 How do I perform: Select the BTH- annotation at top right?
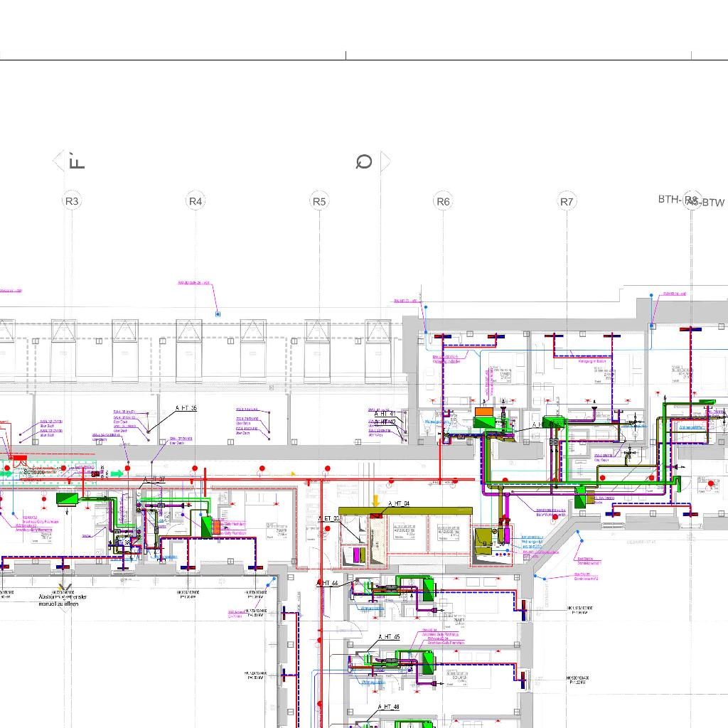(x=670, y=200)
